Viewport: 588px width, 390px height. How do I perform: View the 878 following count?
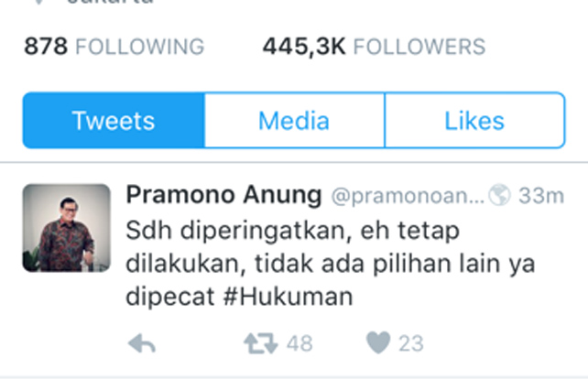pos(46,47)
